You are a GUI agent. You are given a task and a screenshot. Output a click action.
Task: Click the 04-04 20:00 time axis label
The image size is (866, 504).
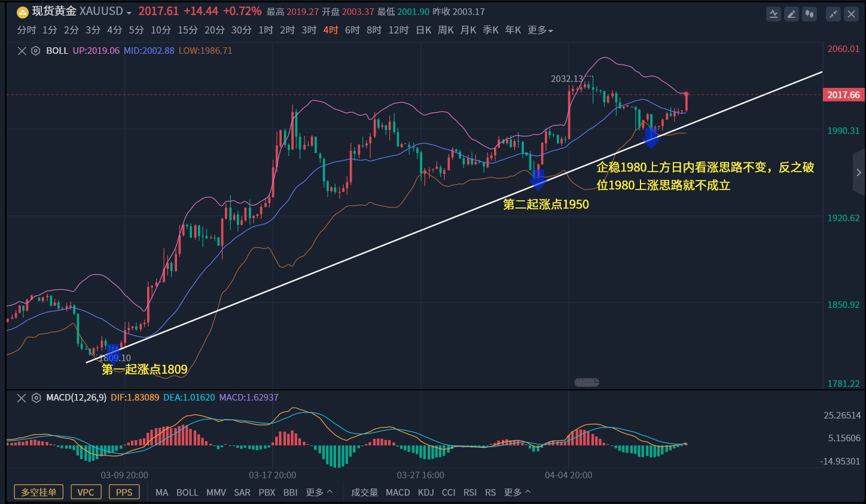(x=568, y=475)
